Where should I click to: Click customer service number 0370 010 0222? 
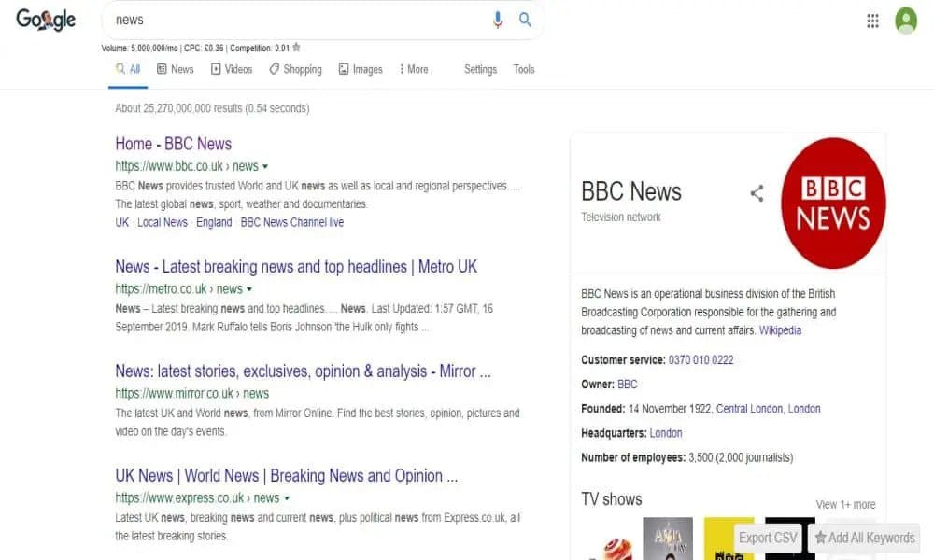pyautogui.click(x=700, y=360)
